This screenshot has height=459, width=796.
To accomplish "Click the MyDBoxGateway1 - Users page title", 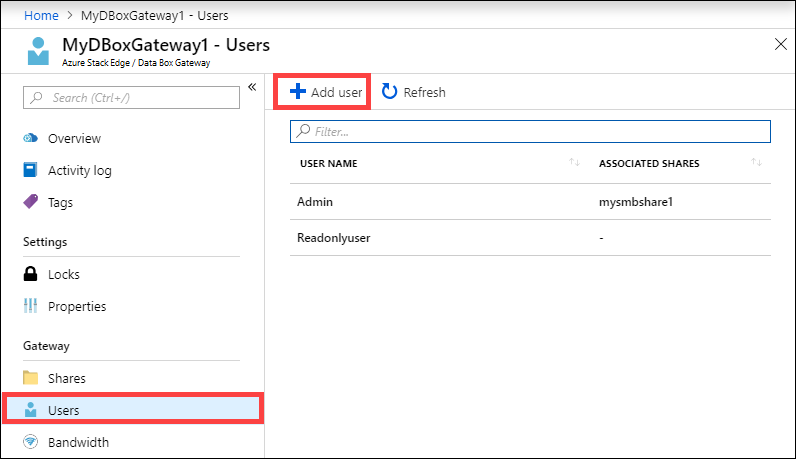I will pyautogui.click(x=166, y=45).
